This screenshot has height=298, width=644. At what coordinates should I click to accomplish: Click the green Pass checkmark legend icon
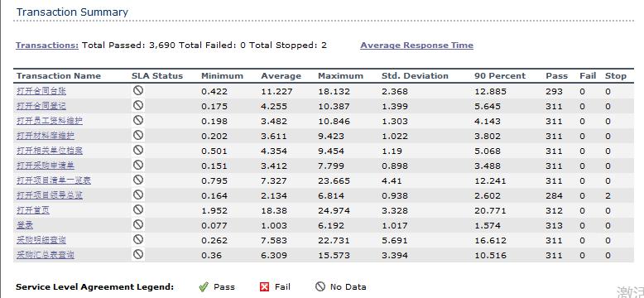click(x=204, y=287)
